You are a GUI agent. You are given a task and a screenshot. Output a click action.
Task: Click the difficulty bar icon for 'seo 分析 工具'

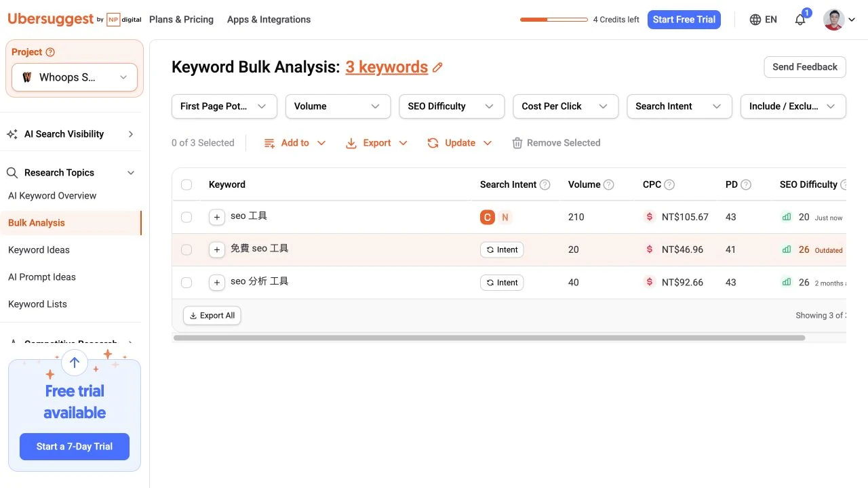coord(787,282)
